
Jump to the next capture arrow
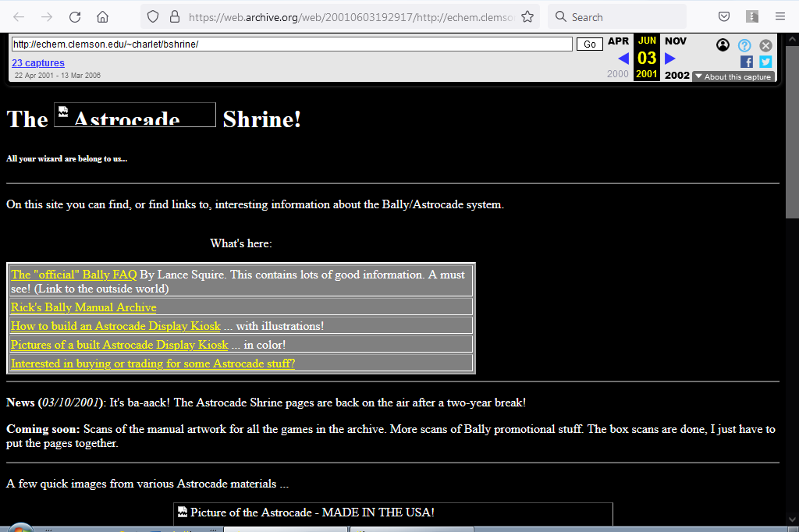[670, 59]
